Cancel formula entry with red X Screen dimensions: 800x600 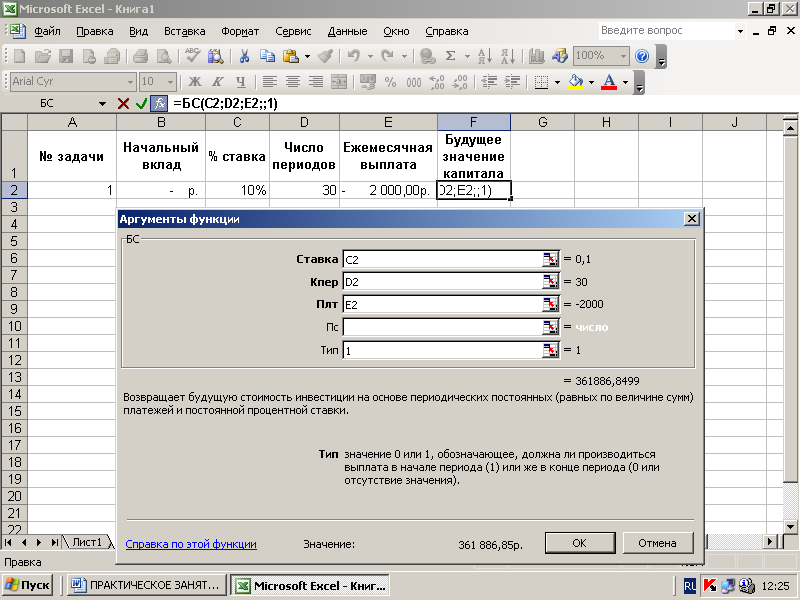pyautogui.click(x=123, y=104)
